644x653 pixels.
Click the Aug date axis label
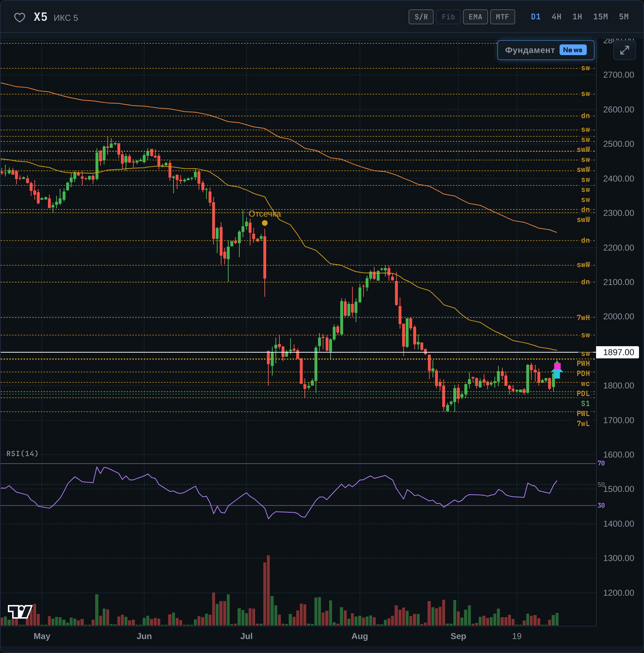(360, 636)
